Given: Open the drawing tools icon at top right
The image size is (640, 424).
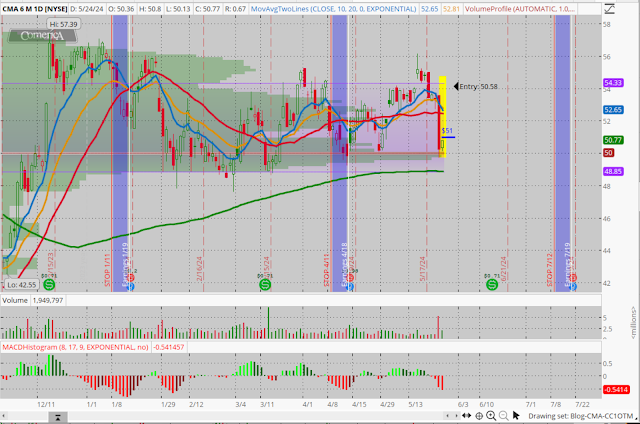Looking at the screenshot, I should (x=609, y=9).
